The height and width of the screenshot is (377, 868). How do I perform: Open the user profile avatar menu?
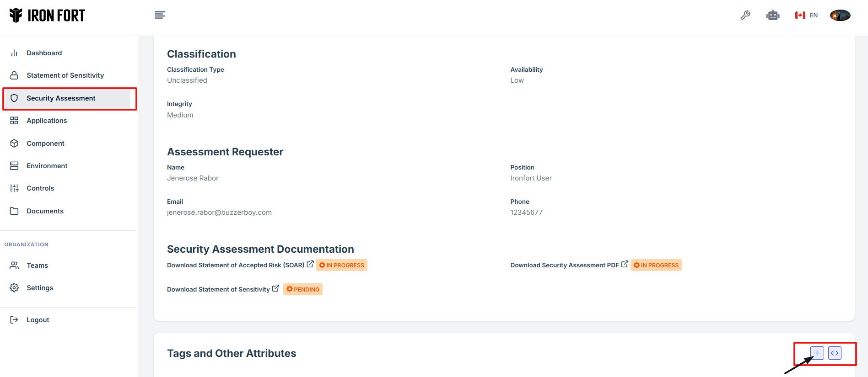pyautogui.click(x=840, y=15)
